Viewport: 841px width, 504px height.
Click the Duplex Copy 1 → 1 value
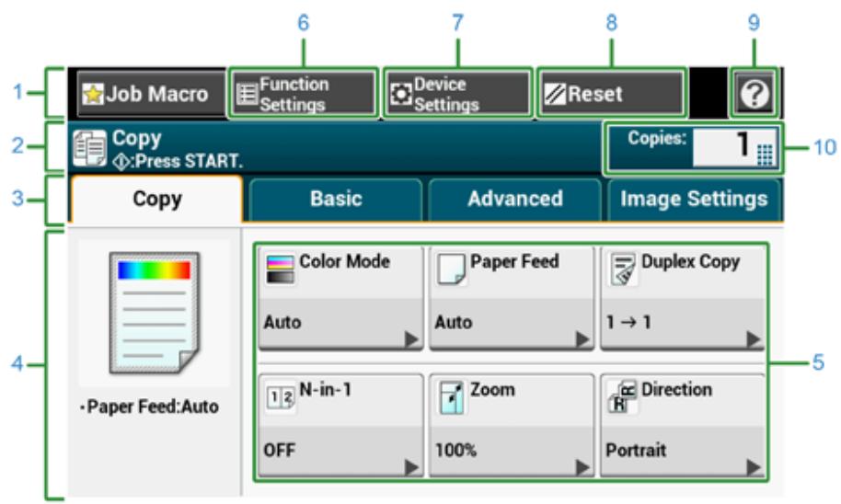(628, 322)
